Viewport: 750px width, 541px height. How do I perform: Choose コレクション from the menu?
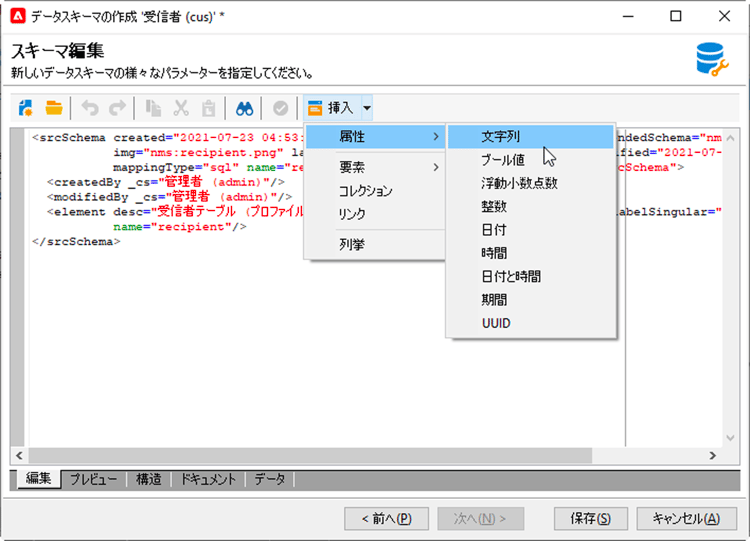pyautogui.click(x=376, y=191)
